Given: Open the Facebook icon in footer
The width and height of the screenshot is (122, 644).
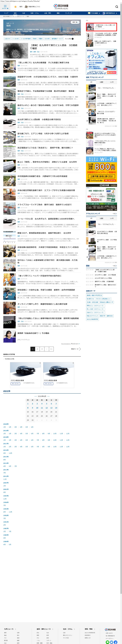Looking at the screenshot, I should tap(115, 642).
